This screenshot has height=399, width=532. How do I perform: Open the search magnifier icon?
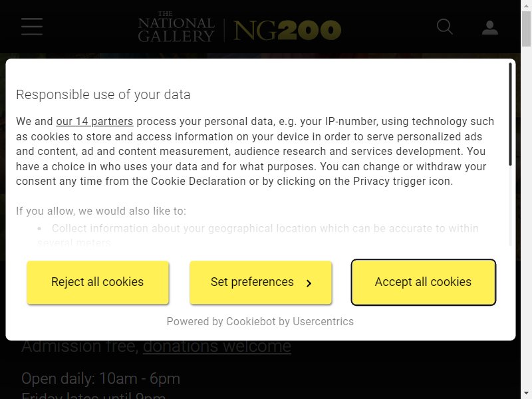[x=444, y=27]
